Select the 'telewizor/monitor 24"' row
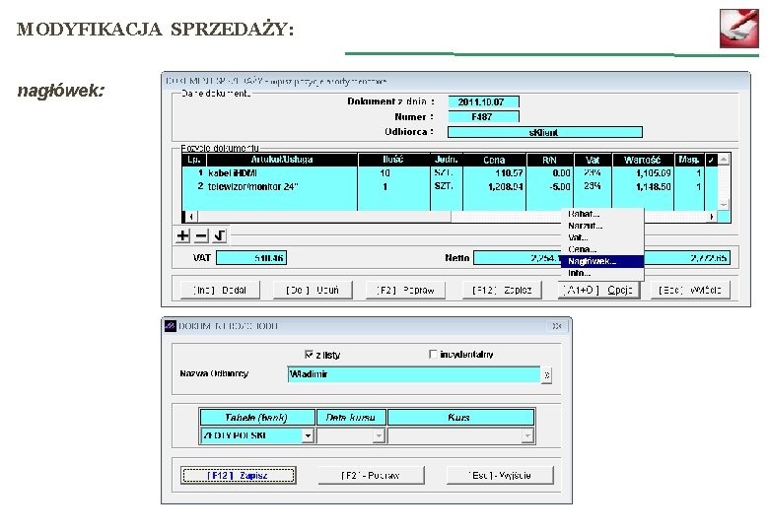This screenshot has width=769, height=532. (x=450, y=186)
